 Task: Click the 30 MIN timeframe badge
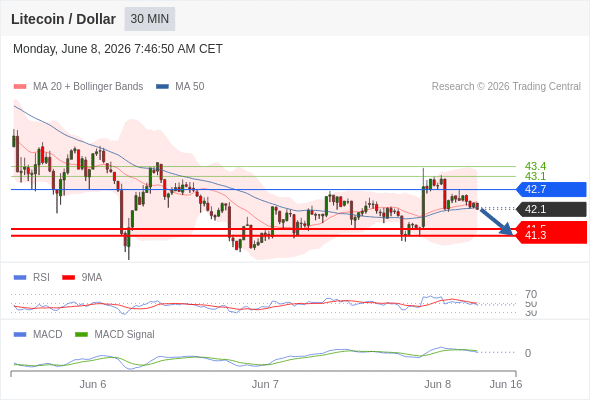point(150,19)
